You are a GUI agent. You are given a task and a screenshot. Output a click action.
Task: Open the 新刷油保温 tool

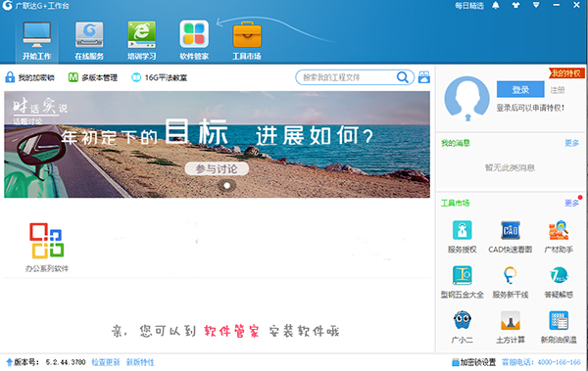(x=559, y=327)
